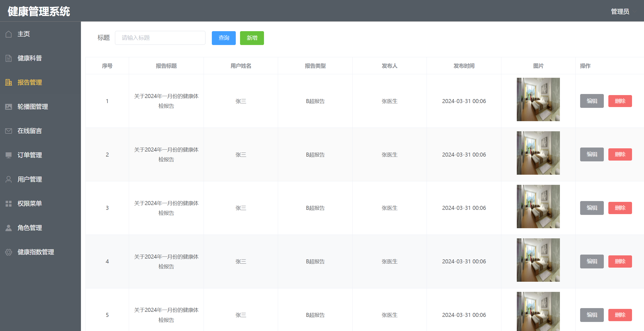Viewport: 644px width, 331px height.
Task: Click the envelope icon beside 在线留言
Action: (9, 131)
